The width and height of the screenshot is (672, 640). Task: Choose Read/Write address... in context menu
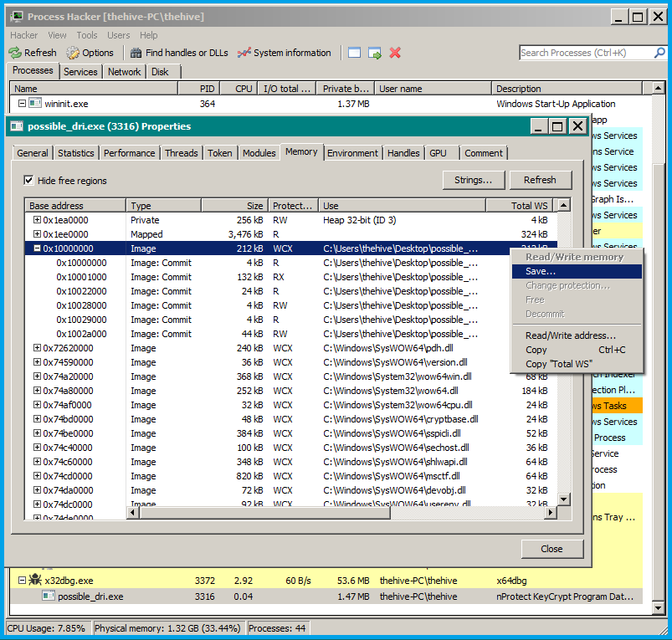(x=570, y=335)
